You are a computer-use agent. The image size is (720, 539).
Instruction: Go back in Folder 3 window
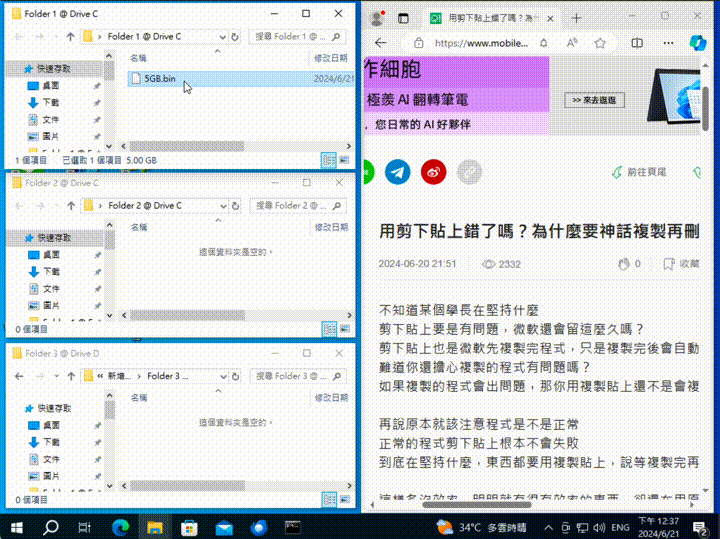[19, 376]
